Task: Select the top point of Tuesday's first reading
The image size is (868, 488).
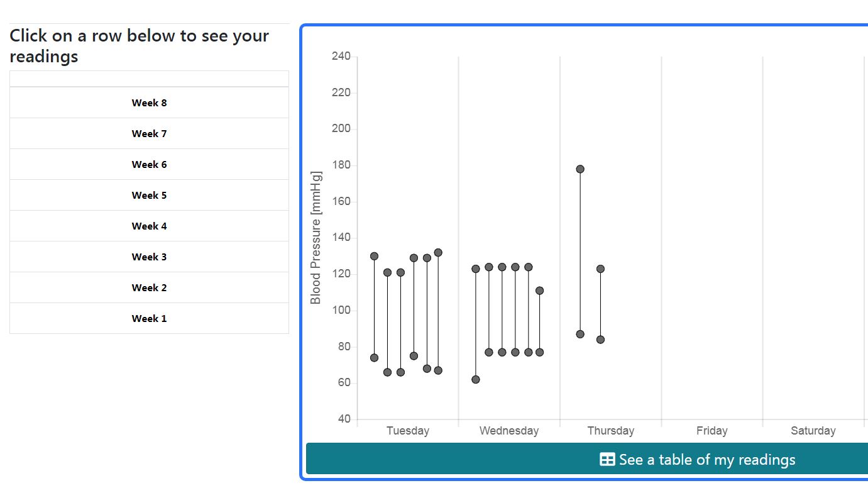Action: 374,256
